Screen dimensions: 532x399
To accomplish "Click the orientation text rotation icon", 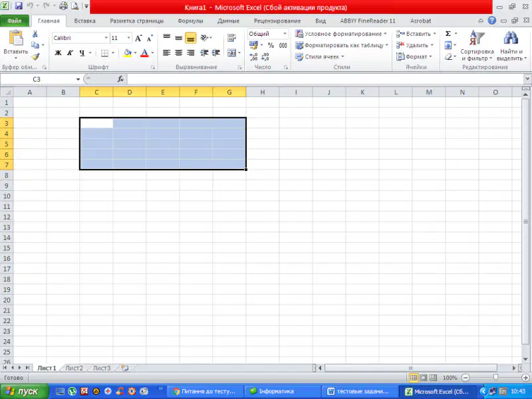I will point(205,38).
